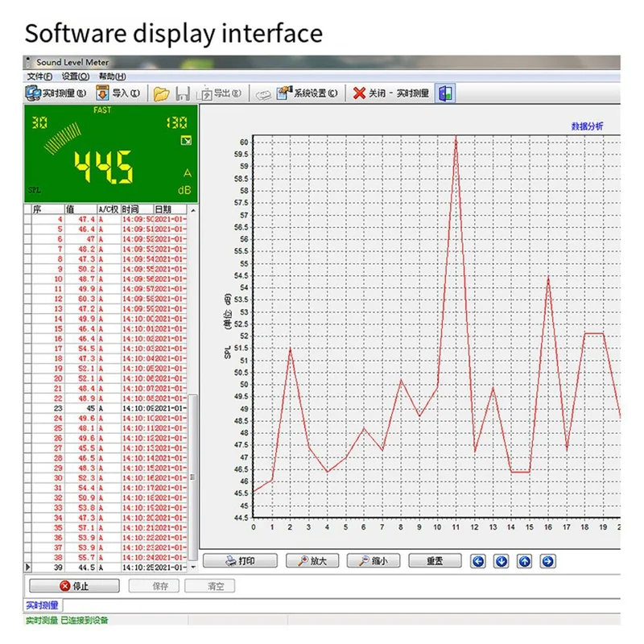Open the File (文件) menu
The height and width of the screenshot is (644, 644).
(39, 76)
